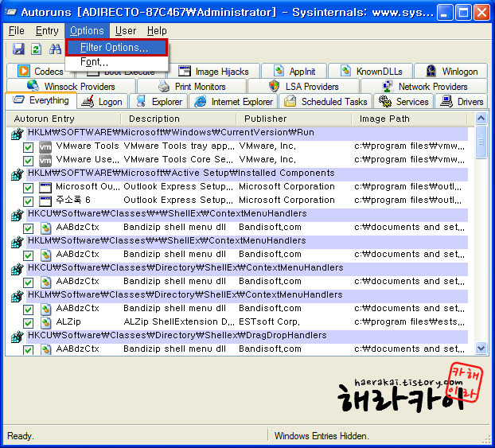This screenshot has width=495, height=448.
Task: Uncheck AABdzCtx under HKCU Classes\* ContextMenuHandlers
Action: 28,228
